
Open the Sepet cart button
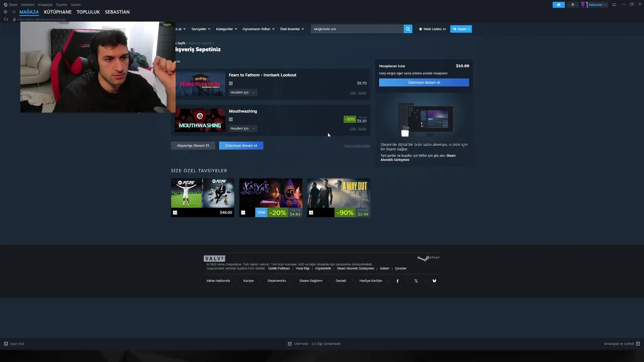[461, 29]
